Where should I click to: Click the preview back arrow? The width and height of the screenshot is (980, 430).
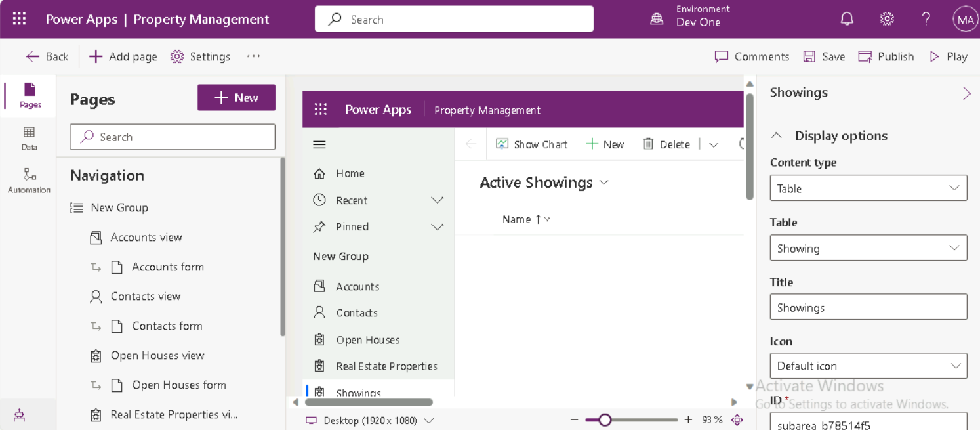point(471,144)
